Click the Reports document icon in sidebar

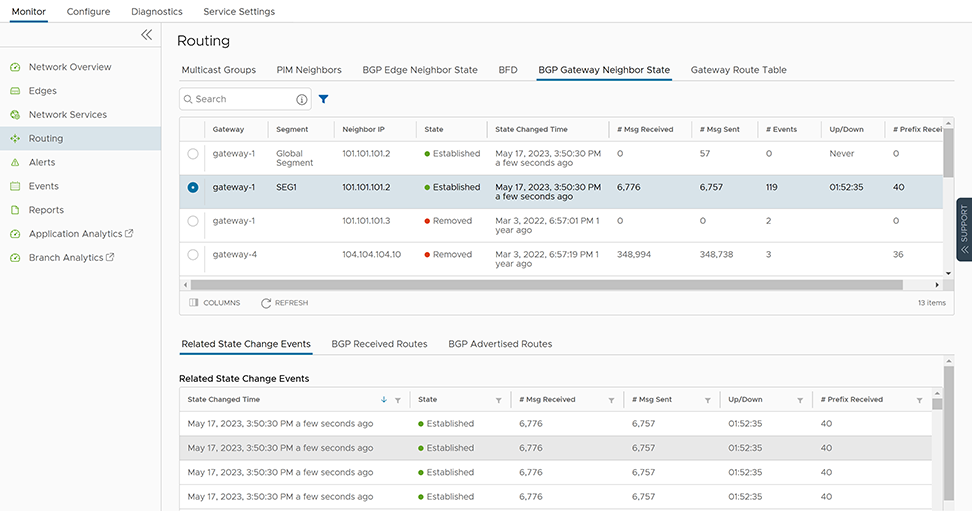click(15, 210)
